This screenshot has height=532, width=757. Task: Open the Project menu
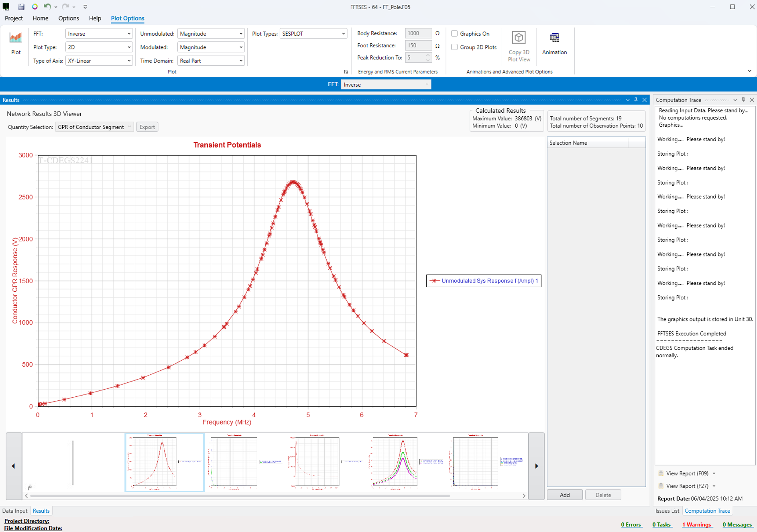tap(14, 18)
